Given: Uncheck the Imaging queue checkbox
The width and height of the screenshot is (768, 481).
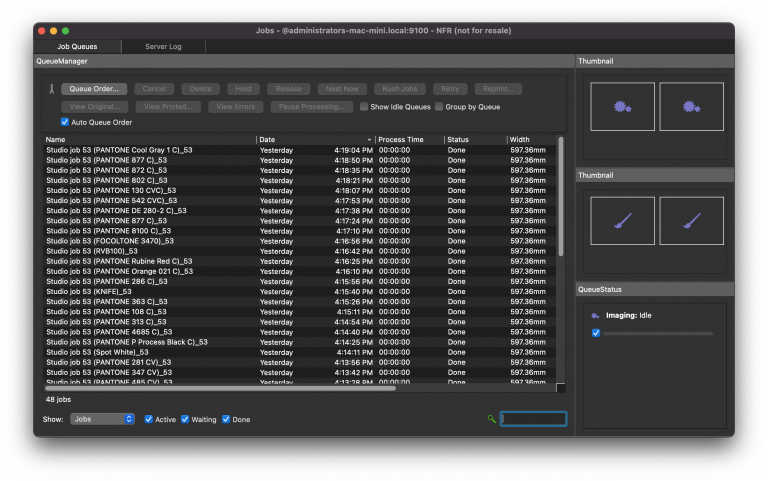Looking at the screenshot, I should pyautogui.click(x=596, y=333).
